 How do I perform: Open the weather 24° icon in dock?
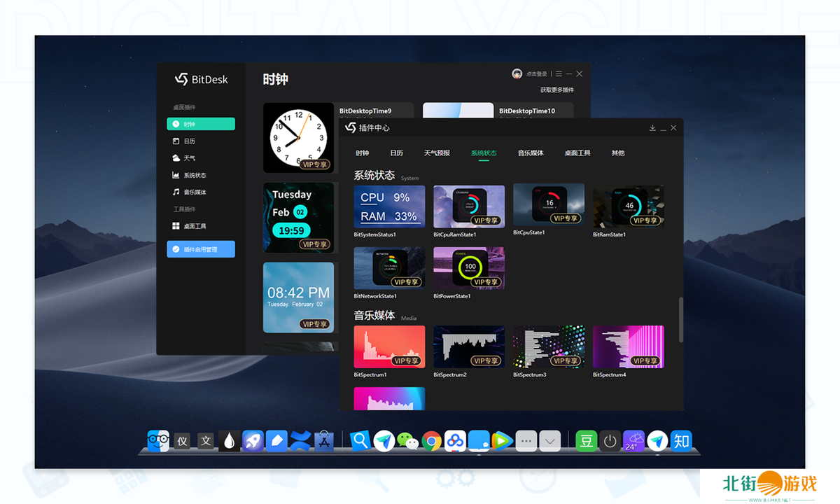coord(633,440)
